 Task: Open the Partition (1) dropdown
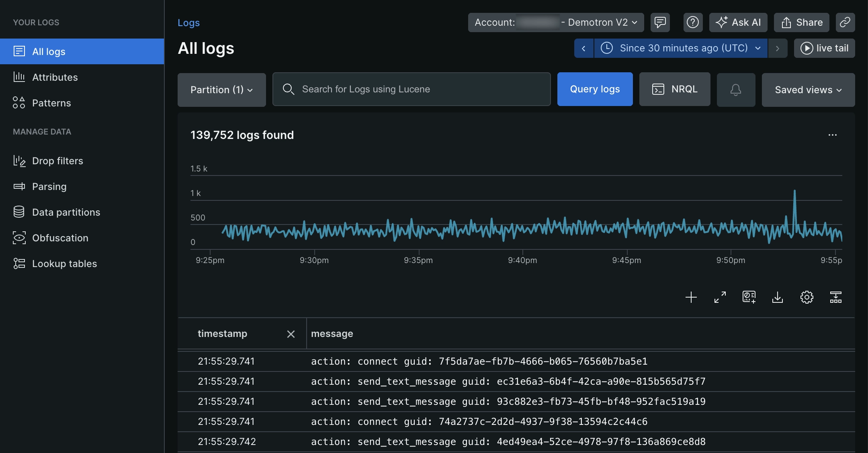pos(221,90)
